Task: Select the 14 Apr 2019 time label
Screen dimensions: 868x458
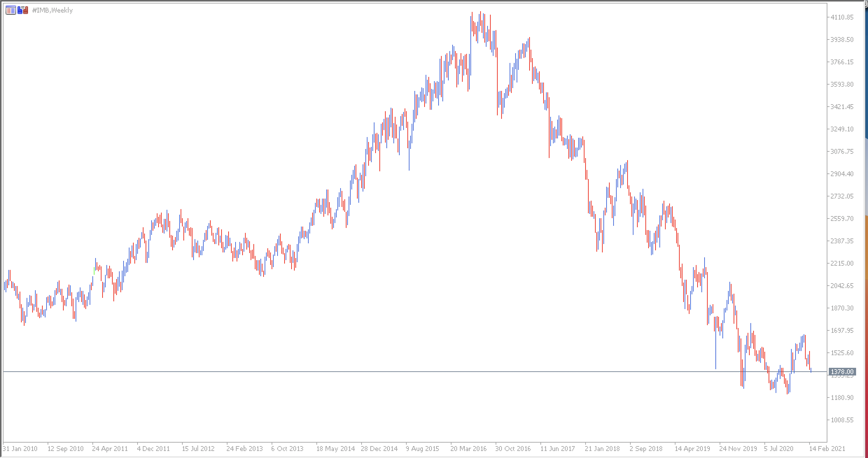Action: (x=692, y=449)
